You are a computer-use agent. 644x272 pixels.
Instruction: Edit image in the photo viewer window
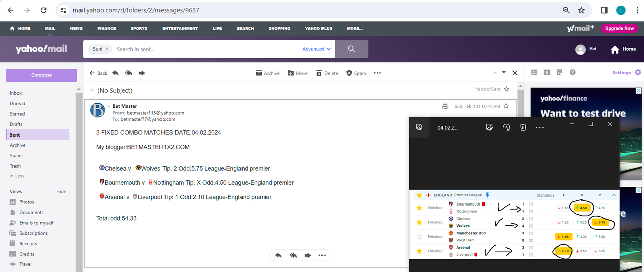[489, 127]
